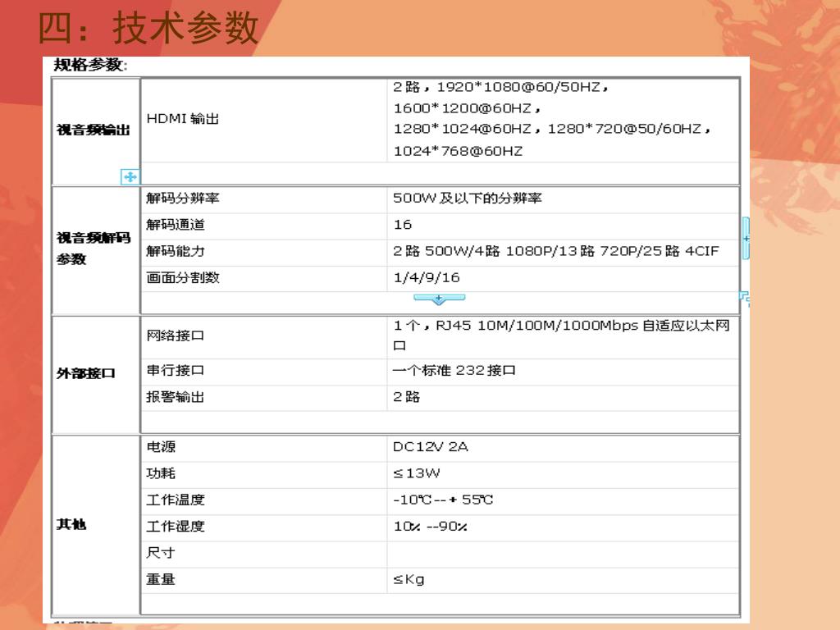Click the 功耗 label

pos(161,473)
